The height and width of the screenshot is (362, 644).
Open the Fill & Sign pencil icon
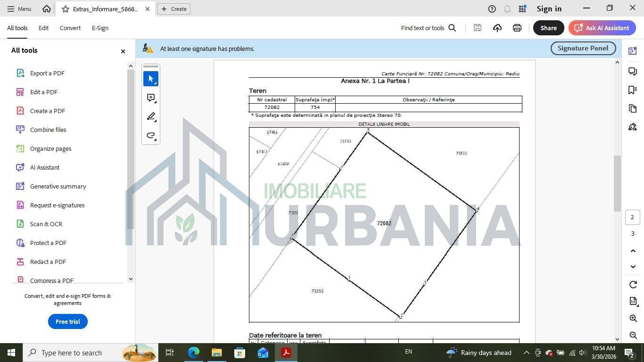coord(633,126)
